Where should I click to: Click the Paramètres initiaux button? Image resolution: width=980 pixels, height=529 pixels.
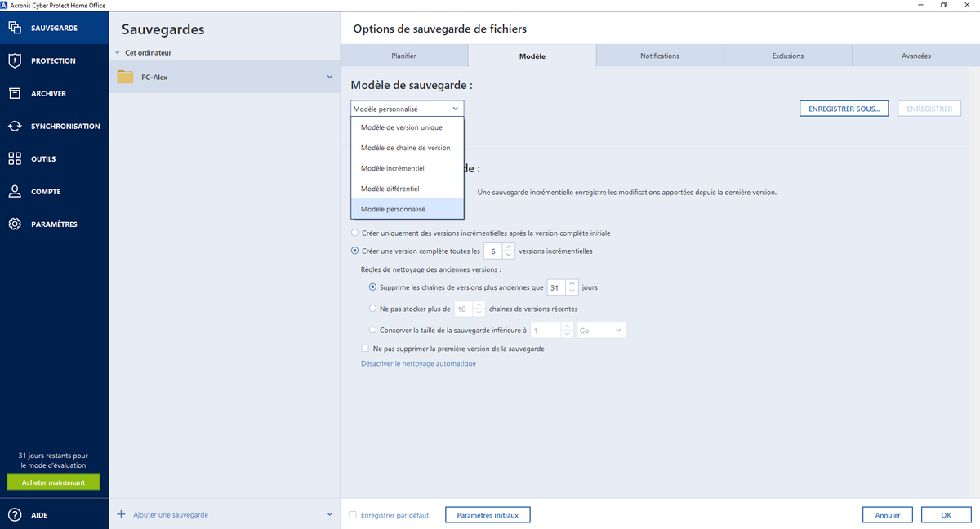488,515
